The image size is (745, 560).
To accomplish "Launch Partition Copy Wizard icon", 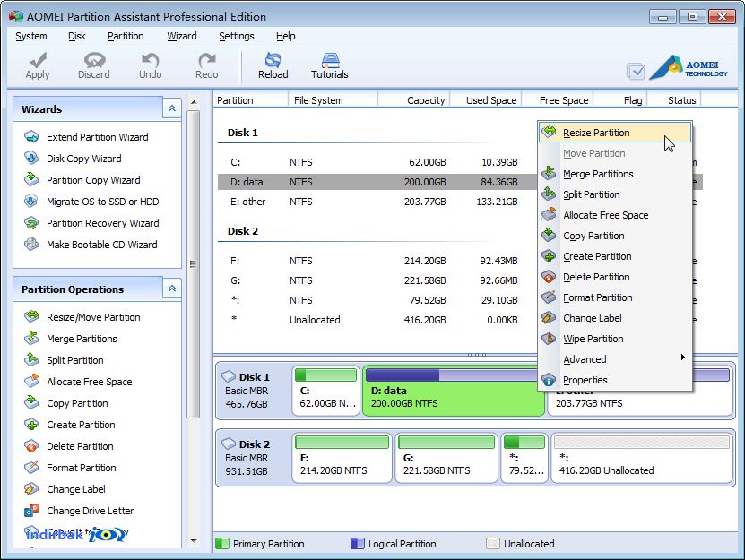I will [x=31, y=179].
